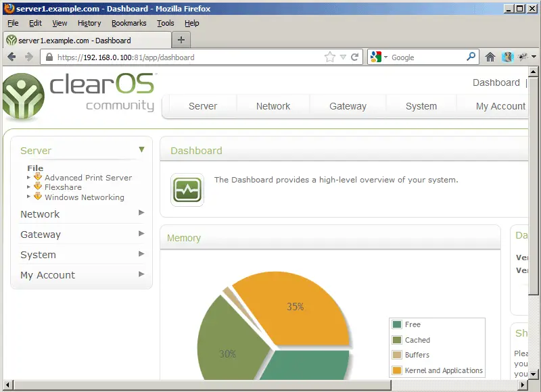This screenshot has height=392, width=541.
Task: Expand the Gateway sidebar section
Action: point(141,234)
